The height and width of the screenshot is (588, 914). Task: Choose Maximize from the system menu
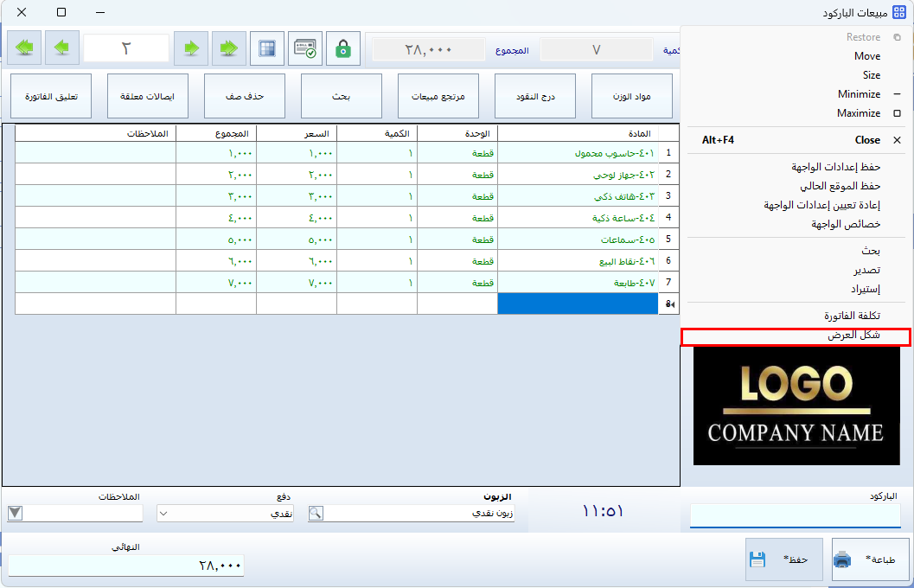tap(796, 113)
